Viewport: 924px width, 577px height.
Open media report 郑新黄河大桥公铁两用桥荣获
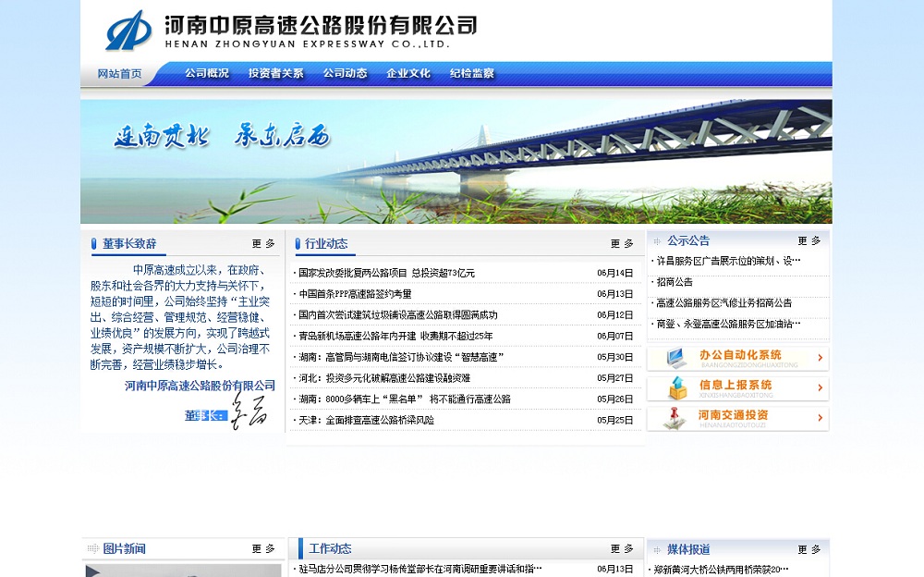pos(722,570)
